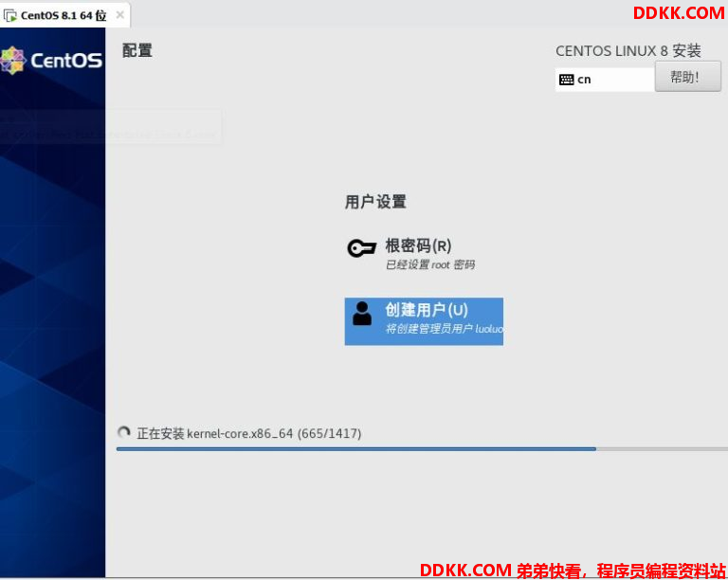The height and width of the screenshot is (580, 728).
Task: Click the 将创建管理员用户 luoluo text
Action: (445, 329)
